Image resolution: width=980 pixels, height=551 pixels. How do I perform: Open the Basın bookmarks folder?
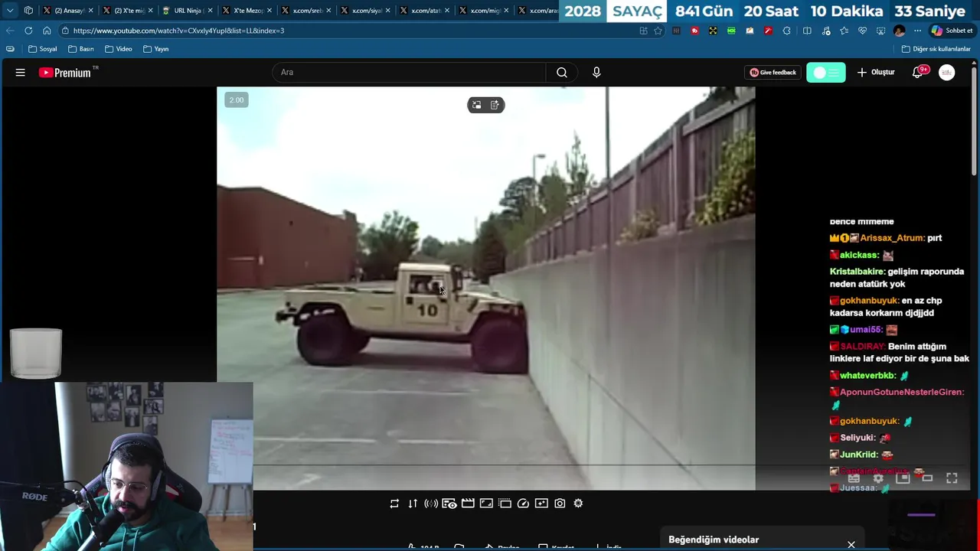coord(81,49)
